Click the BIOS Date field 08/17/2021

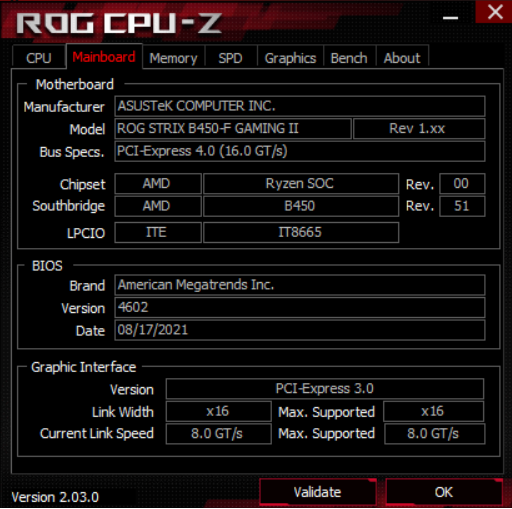point(300,330)
